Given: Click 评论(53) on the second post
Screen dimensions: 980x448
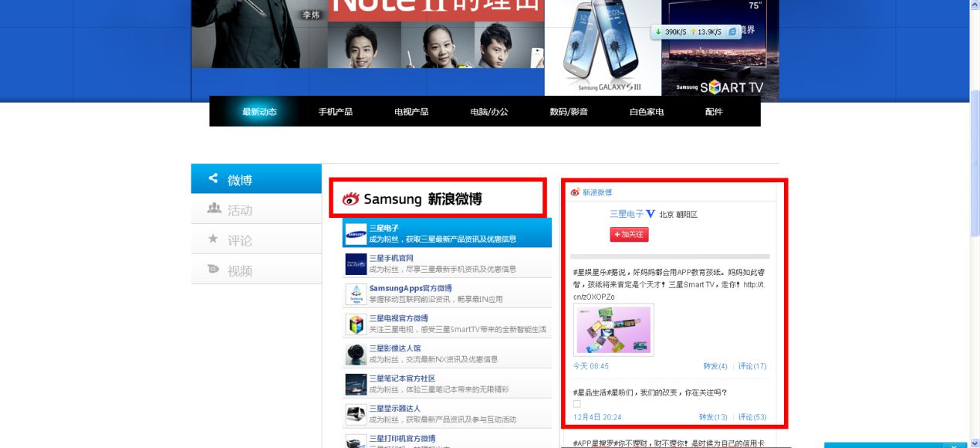Looking at the screenshot, I should [x=752, y=417].
